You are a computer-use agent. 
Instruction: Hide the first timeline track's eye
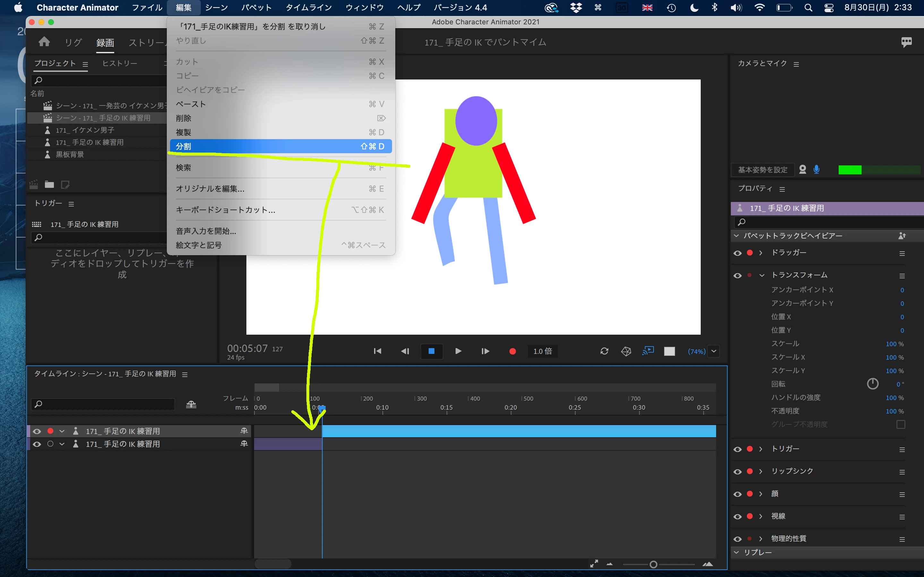point(37,431)
